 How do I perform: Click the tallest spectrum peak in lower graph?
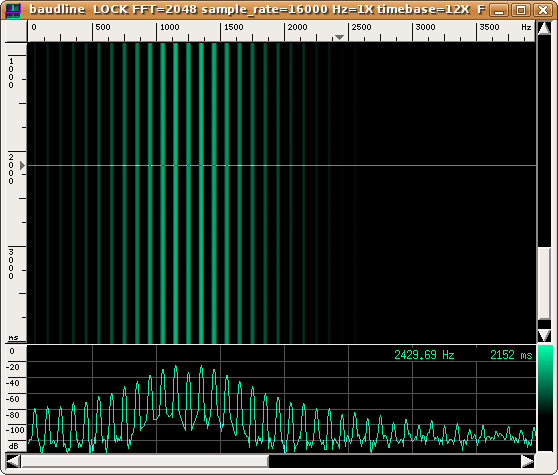[x=176, y=366]
